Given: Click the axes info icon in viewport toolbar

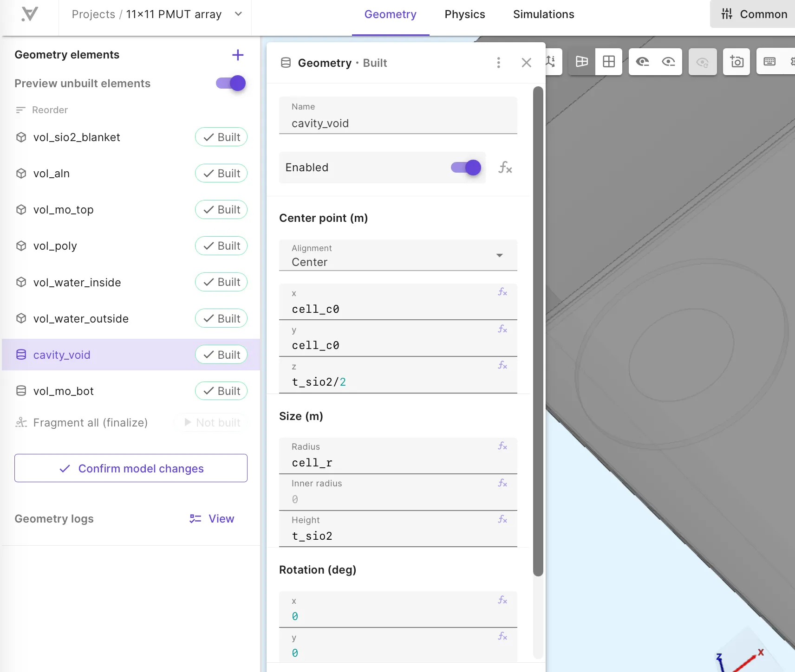Looking at the screenshot, I should click(x=551, y=62).
